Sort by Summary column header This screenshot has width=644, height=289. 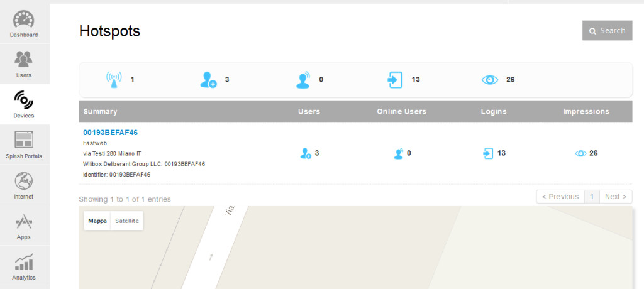point(100,112)
